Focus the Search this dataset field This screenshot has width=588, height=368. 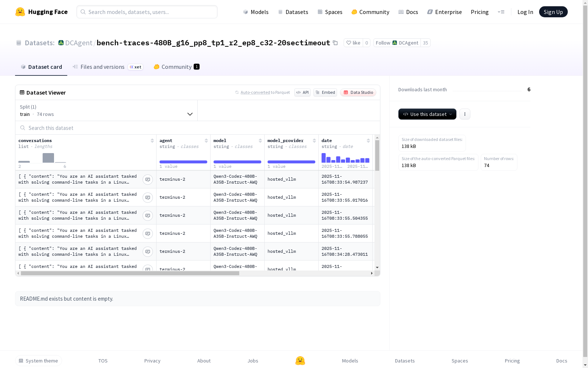(198, 128)
